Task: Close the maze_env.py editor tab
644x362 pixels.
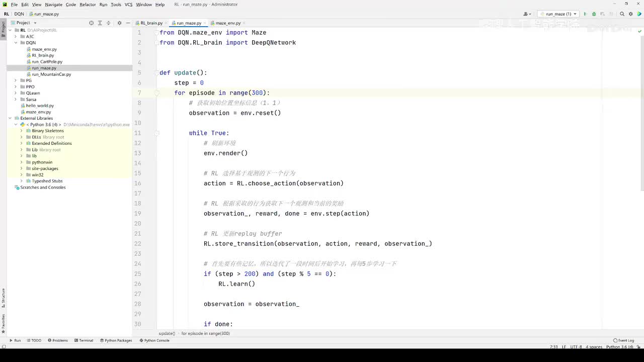Action: (245, 23)
